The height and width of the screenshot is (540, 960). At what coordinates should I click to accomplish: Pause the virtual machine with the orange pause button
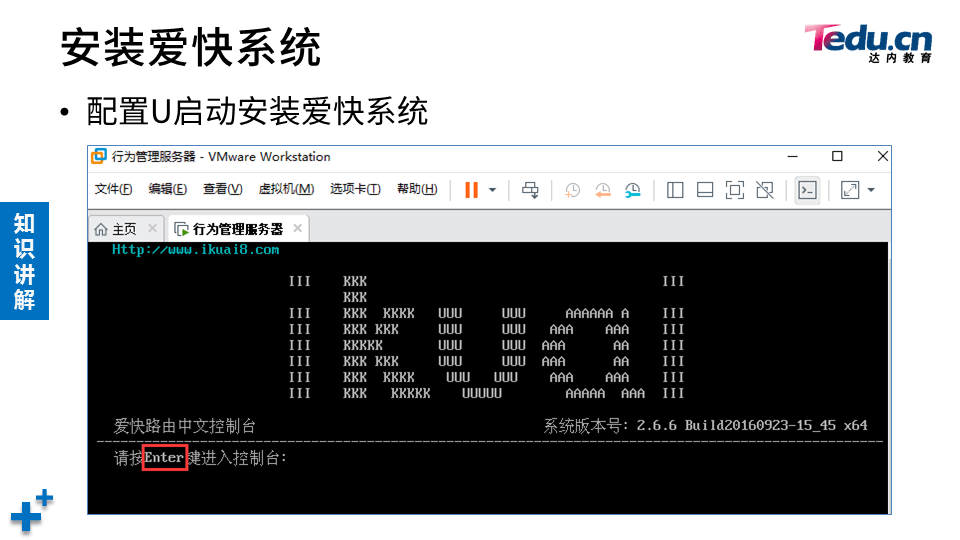click(471, 190)
